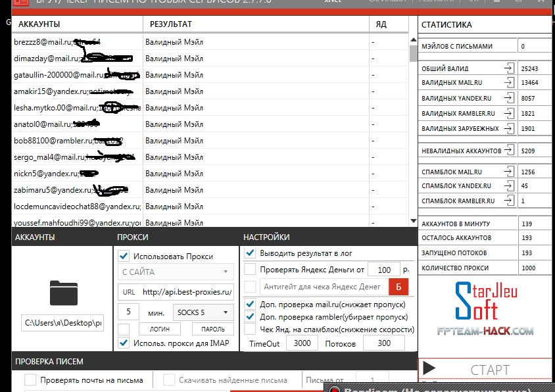This screenshot has width=555, height=392.
Task: Enable Проверять Яндекс Деньги от checkbox
Action: point(250,270)
